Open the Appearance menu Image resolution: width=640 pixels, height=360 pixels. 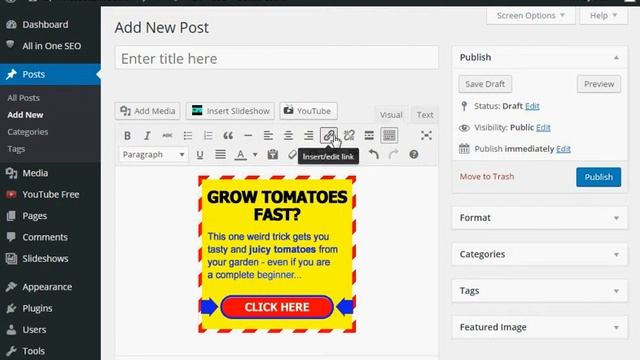click(x=50, y=287)
